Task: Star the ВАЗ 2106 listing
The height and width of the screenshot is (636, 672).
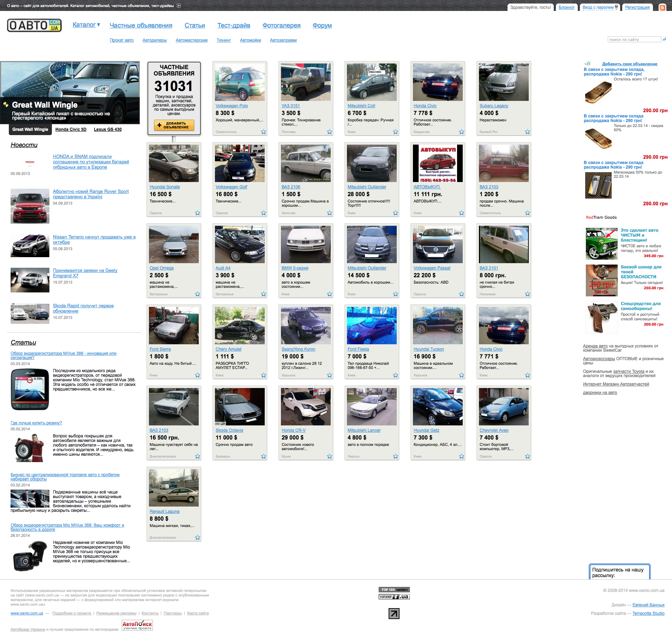Action: (330, 213)
